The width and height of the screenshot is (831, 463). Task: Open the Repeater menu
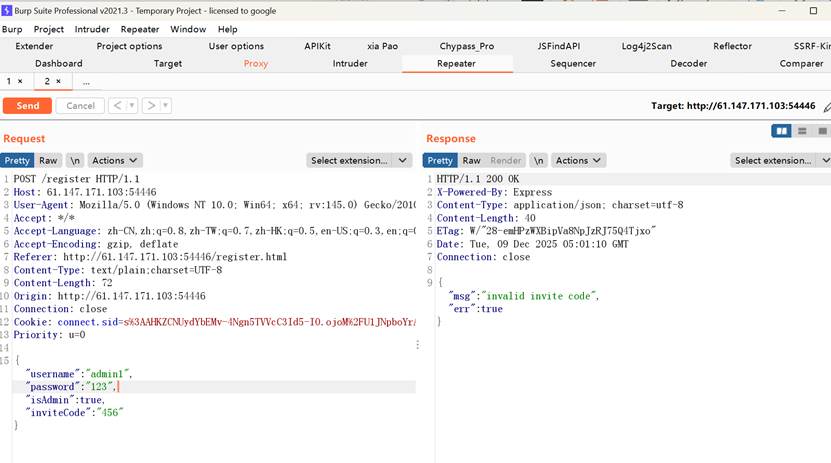tap(140, 29)
